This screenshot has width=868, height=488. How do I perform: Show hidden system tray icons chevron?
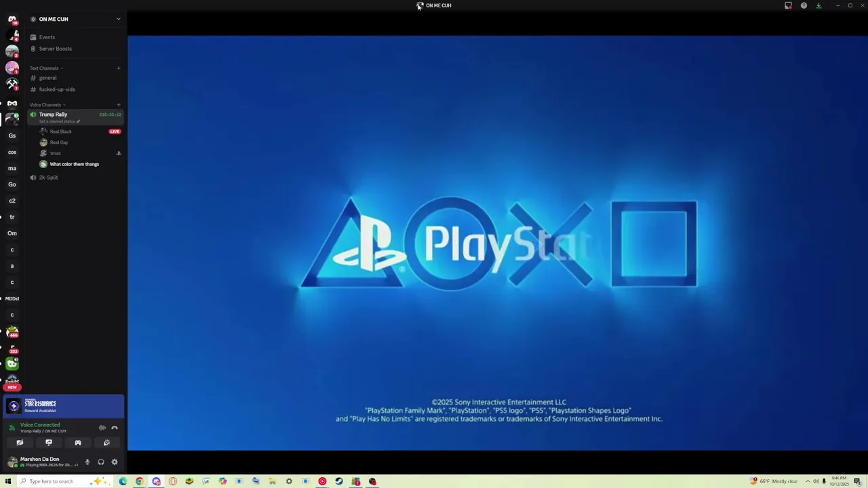coord(808,481)
